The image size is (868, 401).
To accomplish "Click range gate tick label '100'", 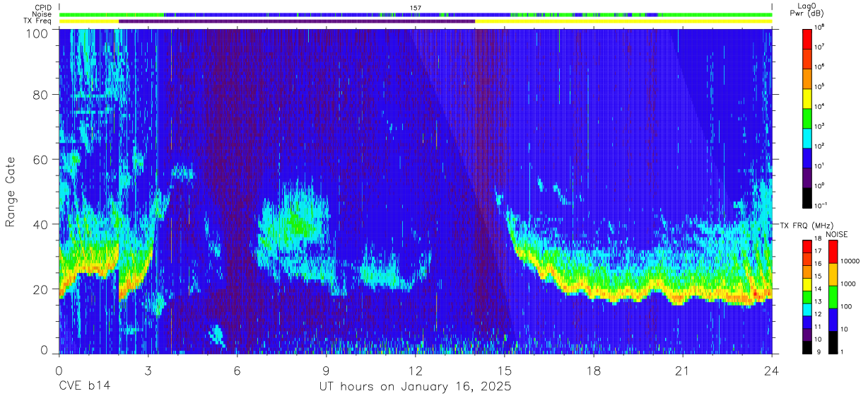I will pos(38,33).
